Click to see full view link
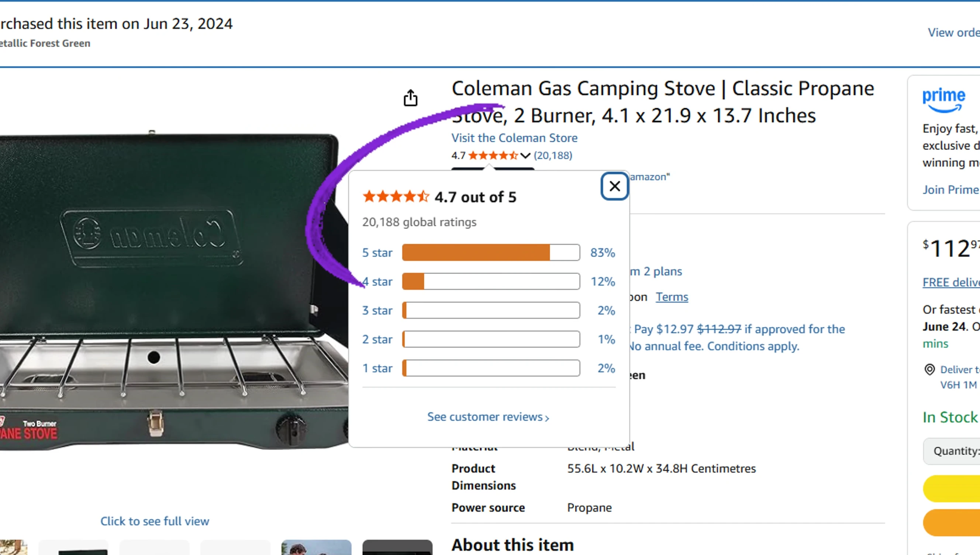This screenshot has width=980, height=555. 155,521
